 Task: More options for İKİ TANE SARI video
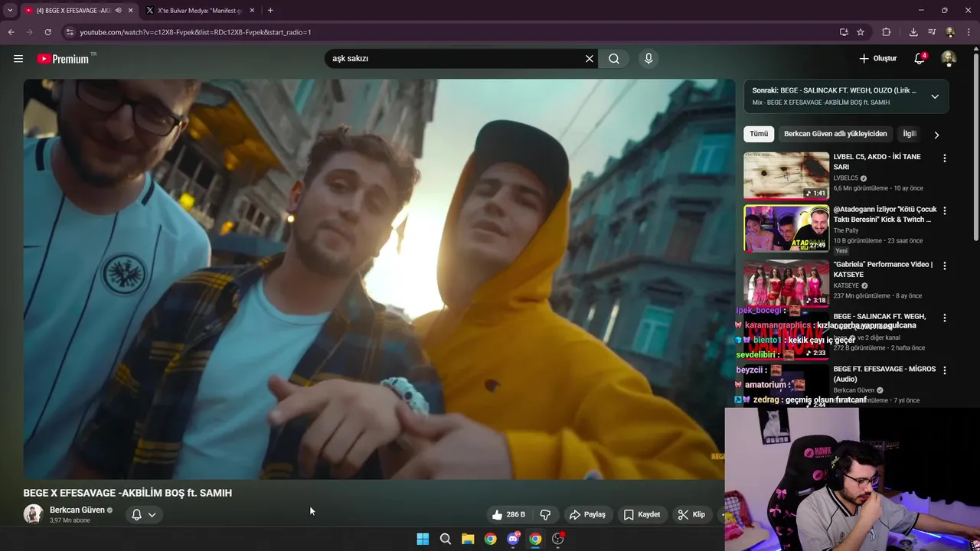(944, 158)
